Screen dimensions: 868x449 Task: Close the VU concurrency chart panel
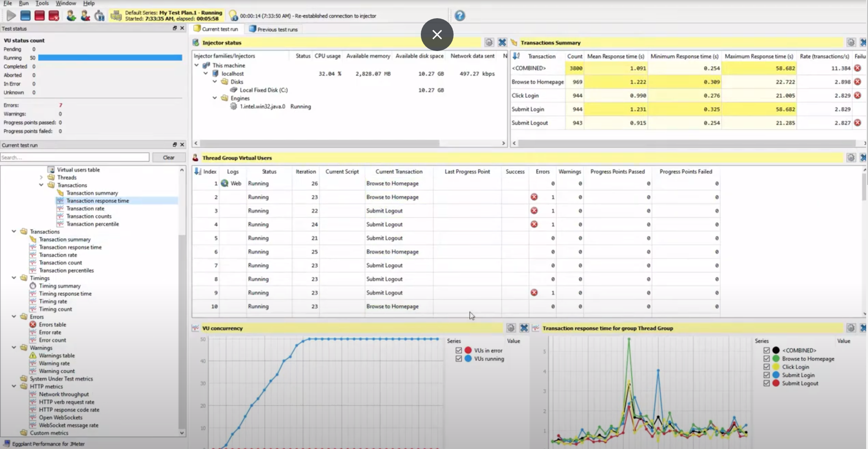[524, 328]
